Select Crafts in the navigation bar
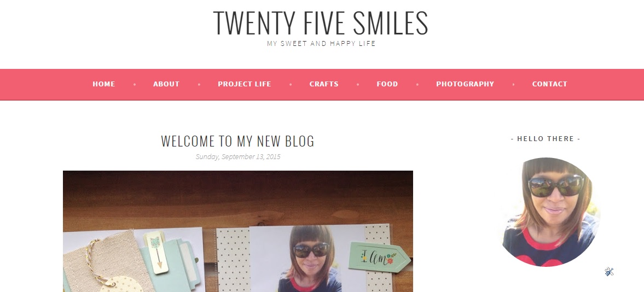The height and width of the screenshot is (292, 644). point(324,84)
